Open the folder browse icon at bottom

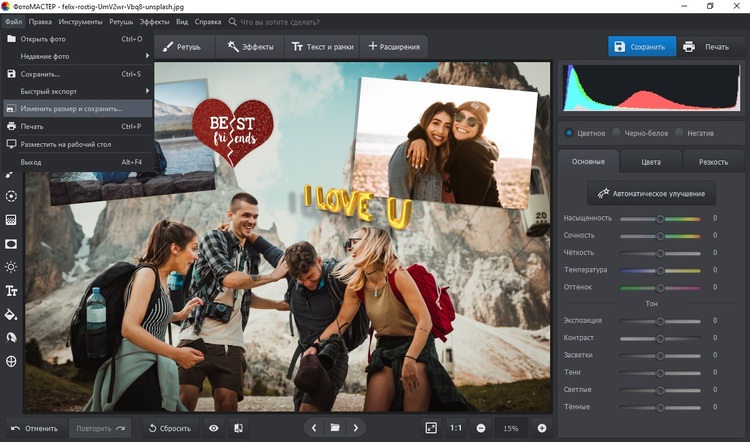tap(335, 428)
